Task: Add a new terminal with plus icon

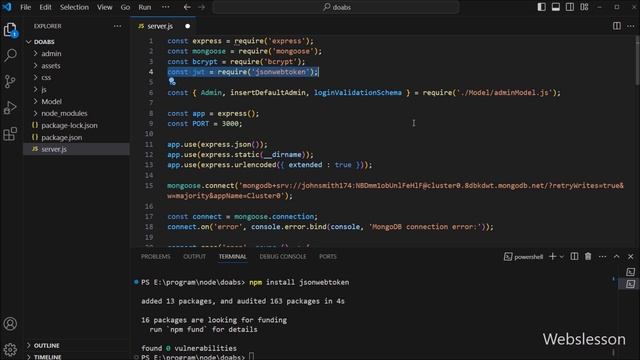Action: click(552, 256)
